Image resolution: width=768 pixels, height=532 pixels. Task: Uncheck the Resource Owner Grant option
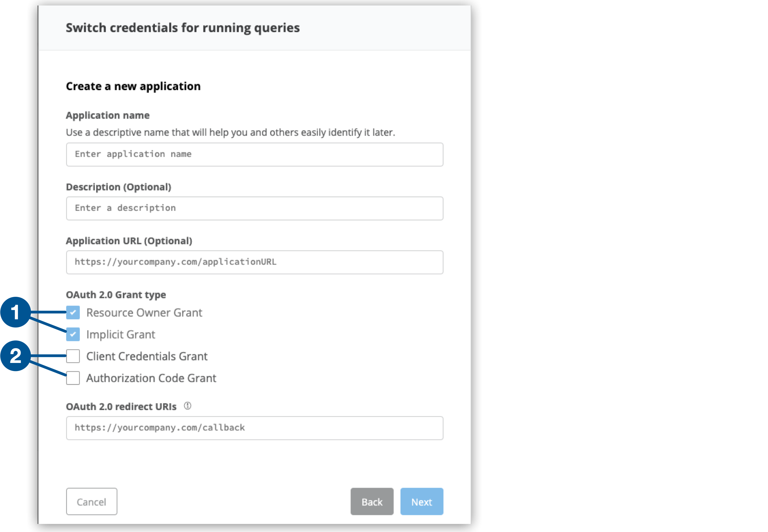(73, 313)
